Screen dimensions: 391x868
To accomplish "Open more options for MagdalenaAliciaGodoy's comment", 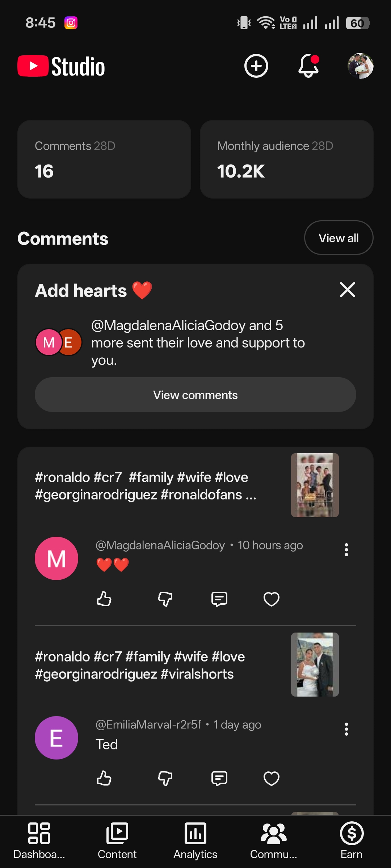I will click(346, 550).
